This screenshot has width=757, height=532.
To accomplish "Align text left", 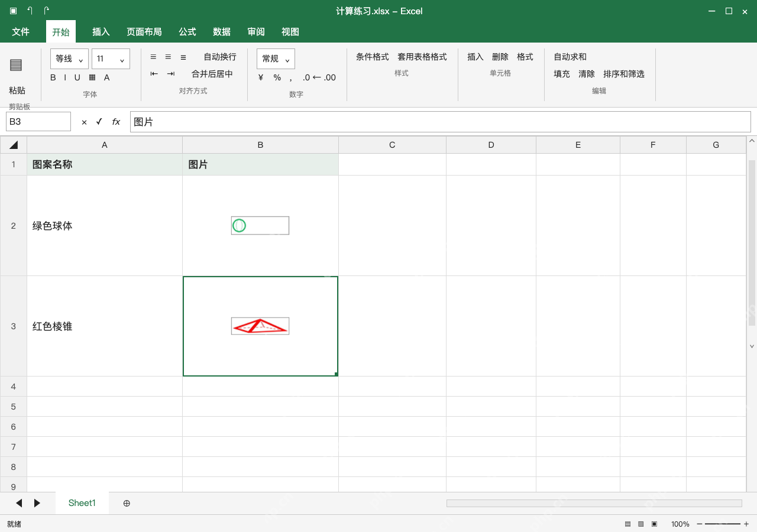I will 153,57.
